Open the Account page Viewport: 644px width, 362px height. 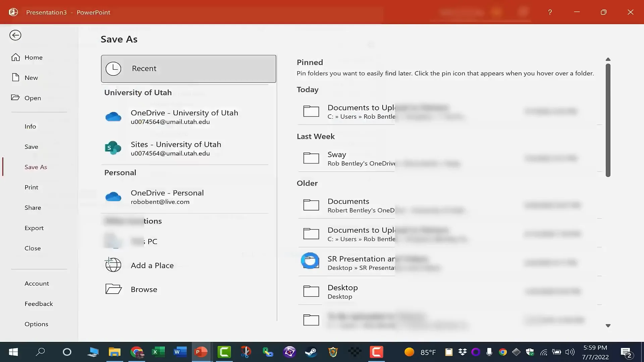pyautogui.click(x=37, y=283)
